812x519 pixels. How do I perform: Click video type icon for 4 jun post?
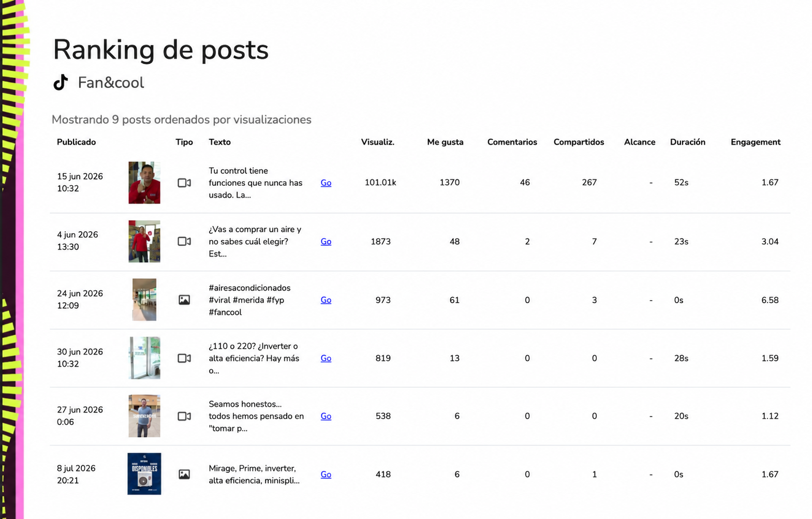(184, 241)
